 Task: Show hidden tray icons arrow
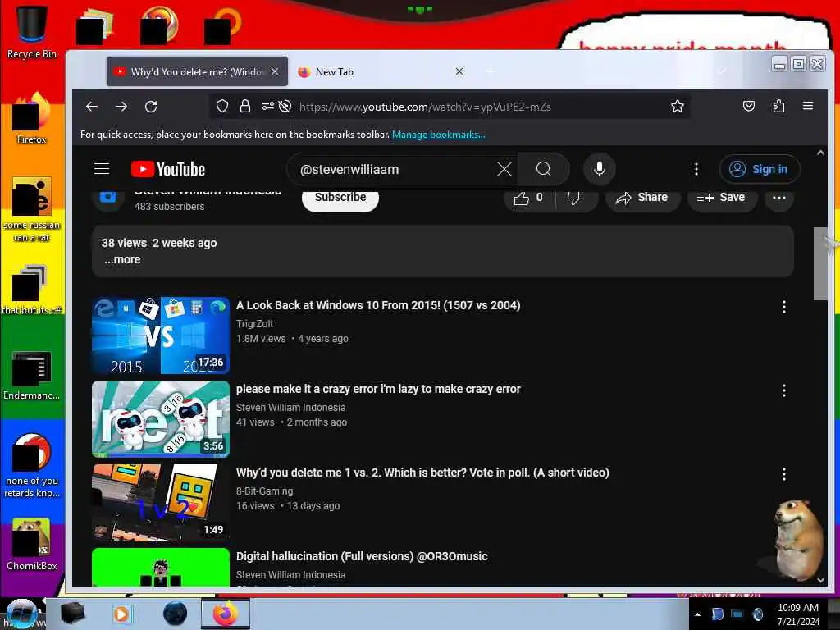coord(697,614)
